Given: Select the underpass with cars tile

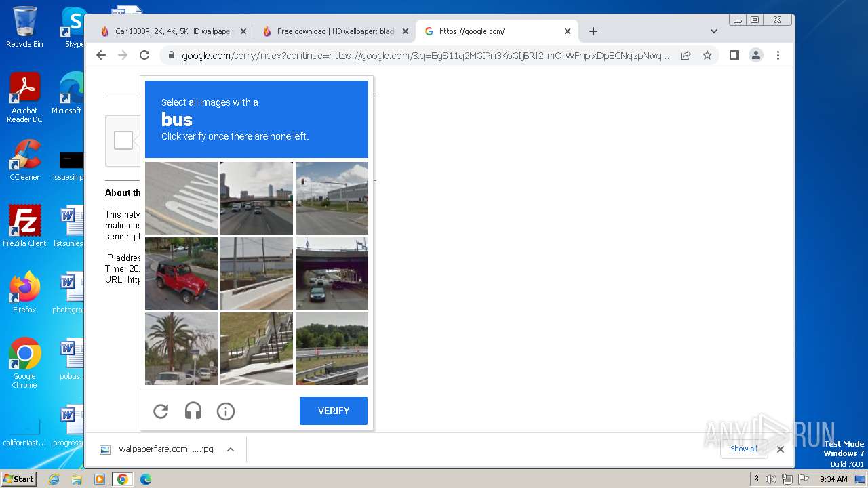Looking at the screenshot, I should coord(332,273).
